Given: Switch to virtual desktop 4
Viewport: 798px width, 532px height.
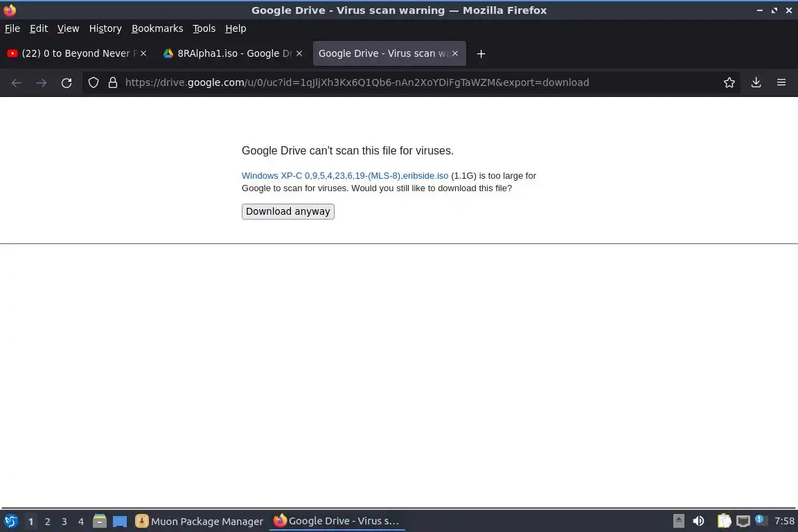Looking at the screenshot, I should tap(81, 522).
